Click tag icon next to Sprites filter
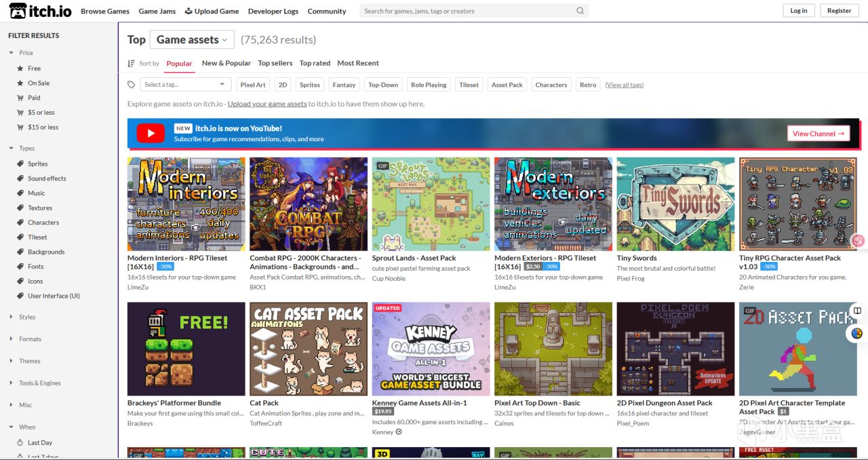This screenshot has width=868, height=460. click(x=20, y=164)
